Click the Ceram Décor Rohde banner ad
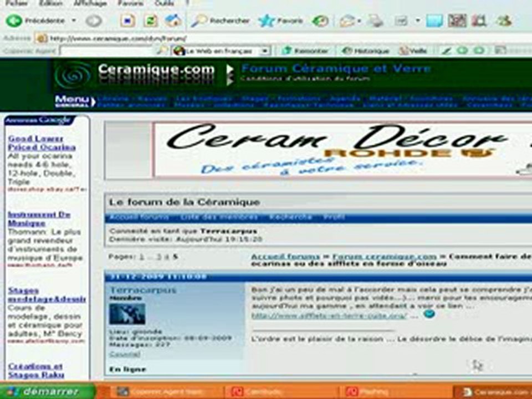Image resolution: width=532 pixels, height=399 pixels. click(x=343, y=150)
